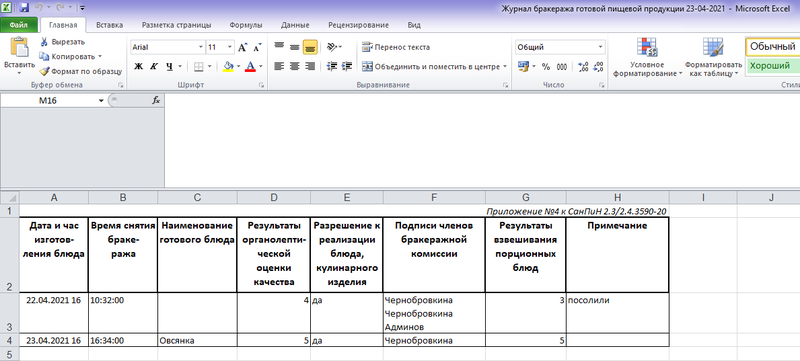Align cell content to top

click(x=279, y=47)
